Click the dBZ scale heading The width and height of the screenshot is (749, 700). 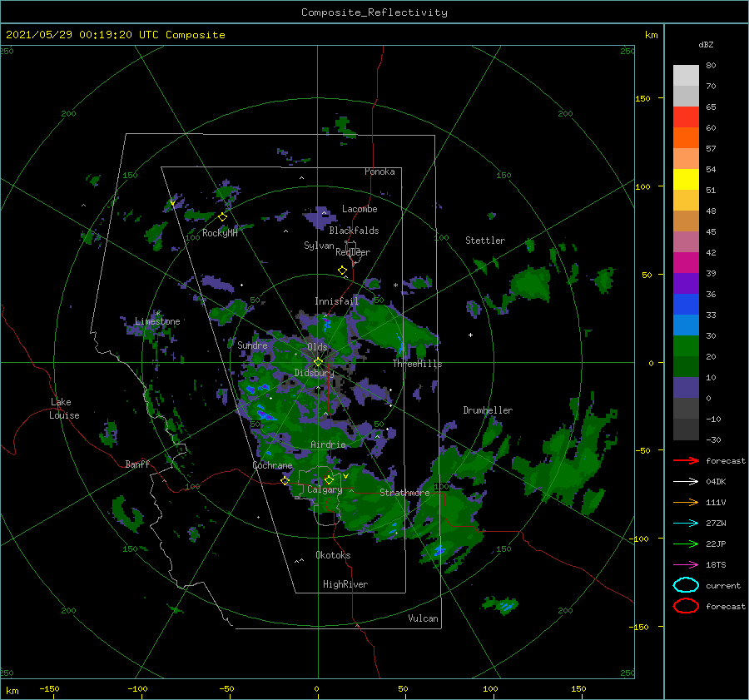pyautogui.click(x=706, y=44)
